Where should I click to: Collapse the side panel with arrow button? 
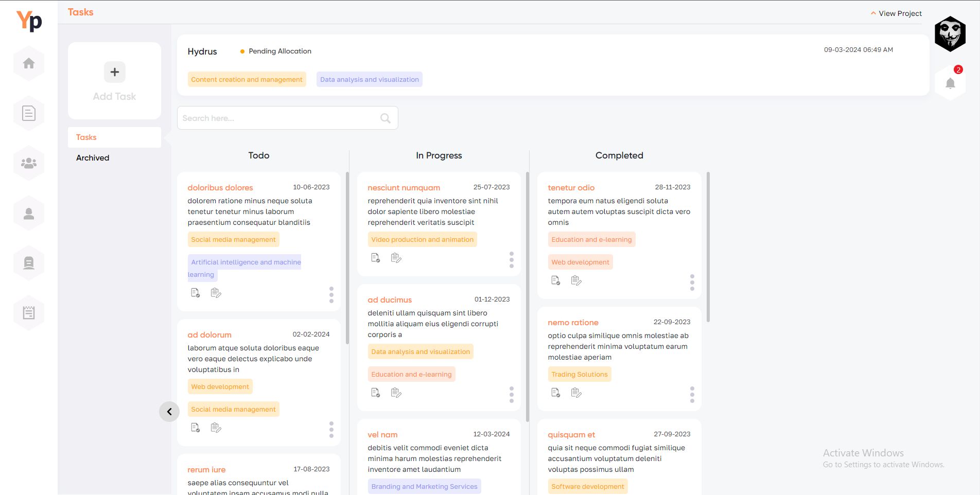[169, 412]
